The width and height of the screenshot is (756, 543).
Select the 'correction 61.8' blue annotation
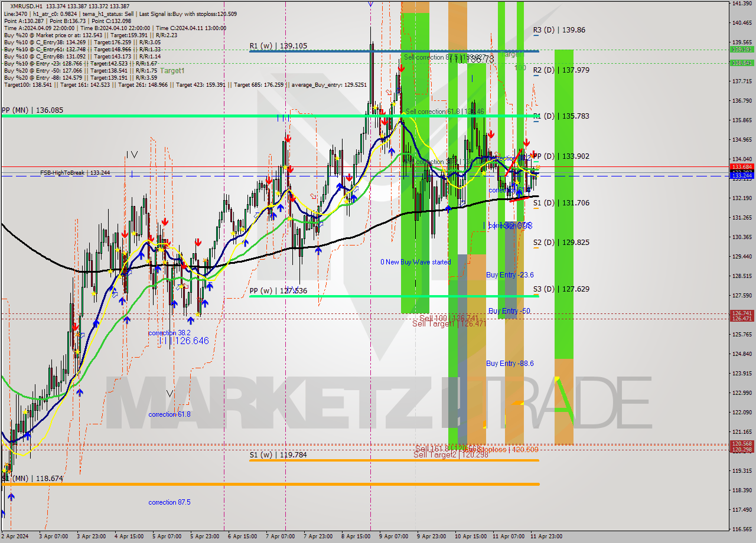pyautogui.click(x=170, y=414)
